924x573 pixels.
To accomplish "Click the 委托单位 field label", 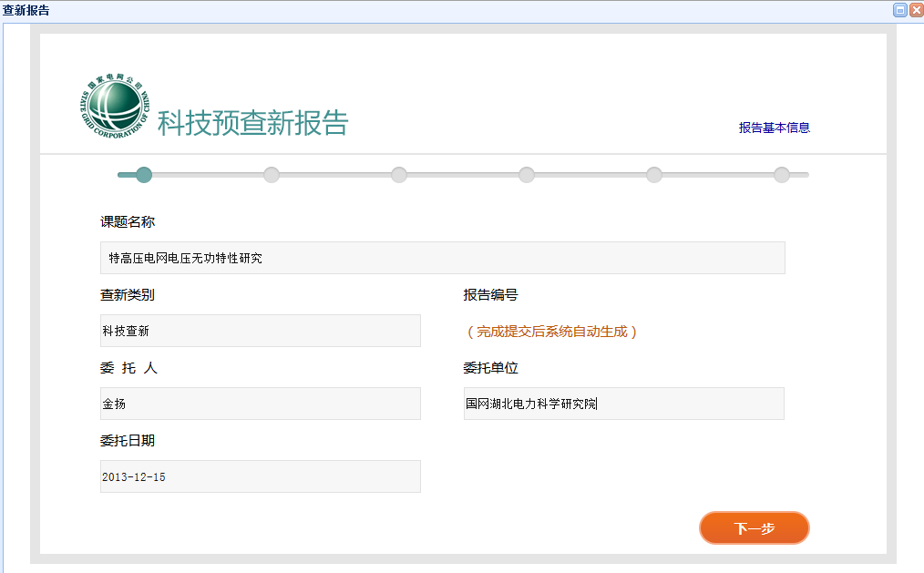I will pos(490,368).
